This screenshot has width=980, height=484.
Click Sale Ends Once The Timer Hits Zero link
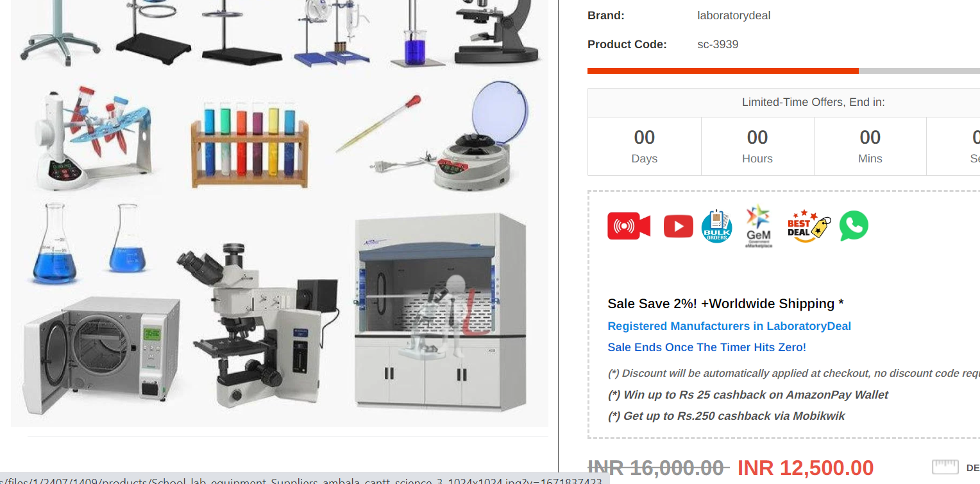[x=707, y=347]
